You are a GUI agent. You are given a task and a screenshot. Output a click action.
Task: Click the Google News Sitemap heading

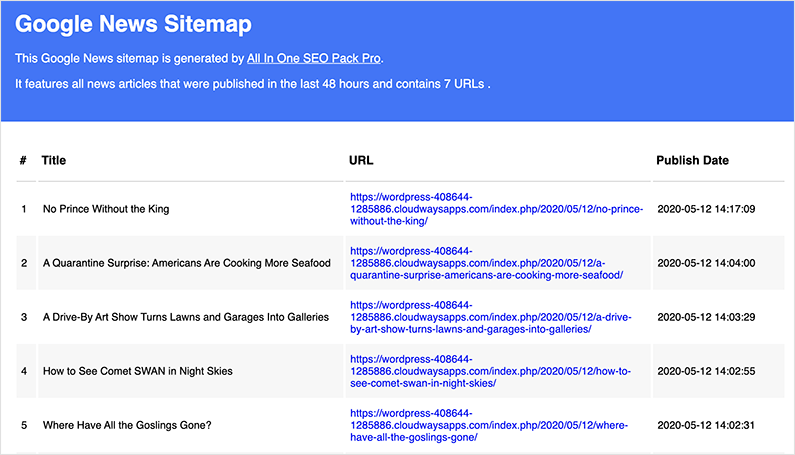133,24
